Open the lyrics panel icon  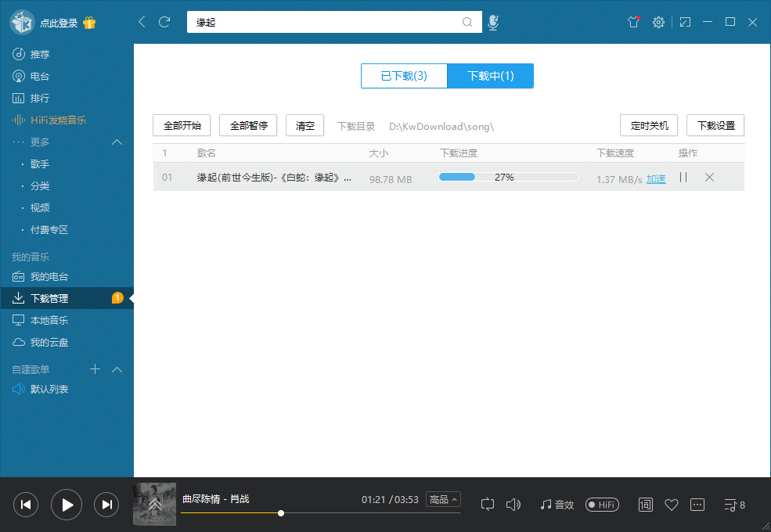pos(645,505)
